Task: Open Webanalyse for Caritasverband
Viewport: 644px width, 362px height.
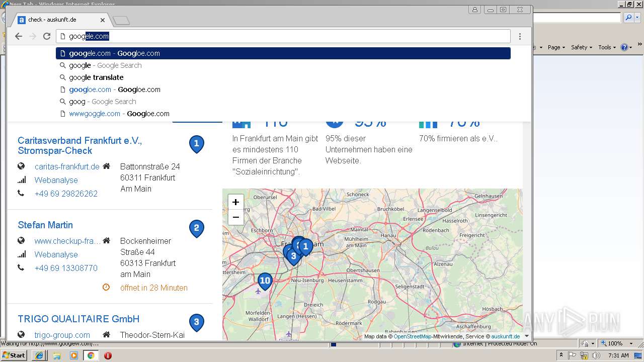Action: point(56,180)
